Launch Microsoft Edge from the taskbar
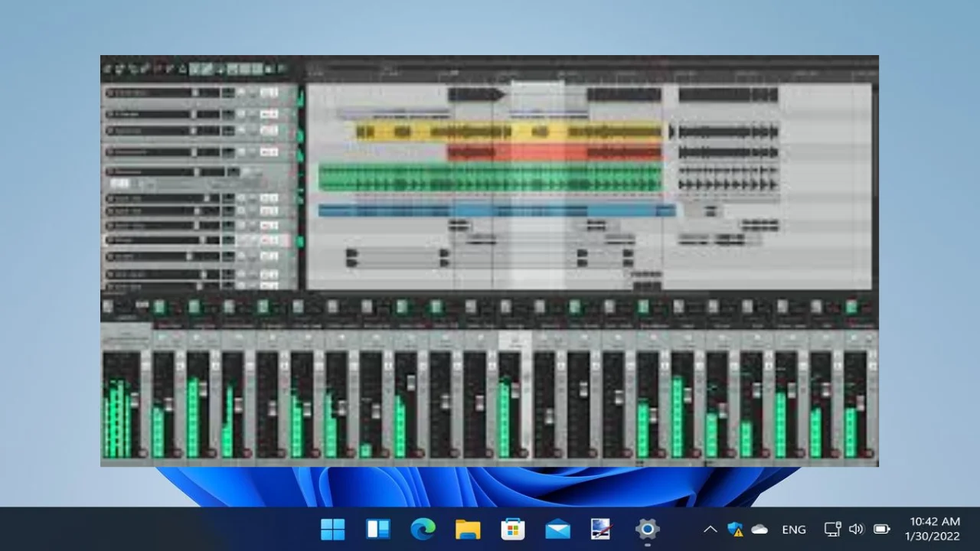This screenshot has width=980, height=551. pyautogui.click(x=423, y=529)
